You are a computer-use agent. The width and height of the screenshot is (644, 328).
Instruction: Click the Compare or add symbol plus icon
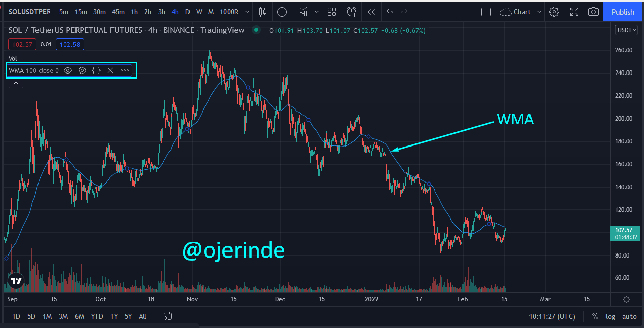click(282, 12)
